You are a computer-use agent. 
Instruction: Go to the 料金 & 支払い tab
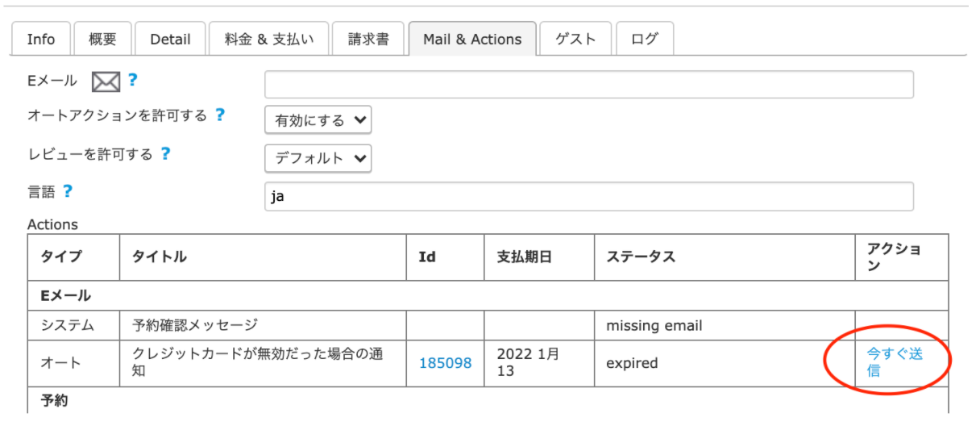click(268, 39)
